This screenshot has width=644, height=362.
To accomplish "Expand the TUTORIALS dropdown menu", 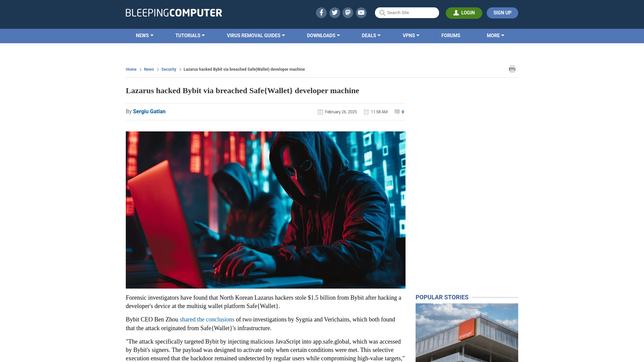I will [190, 36].
